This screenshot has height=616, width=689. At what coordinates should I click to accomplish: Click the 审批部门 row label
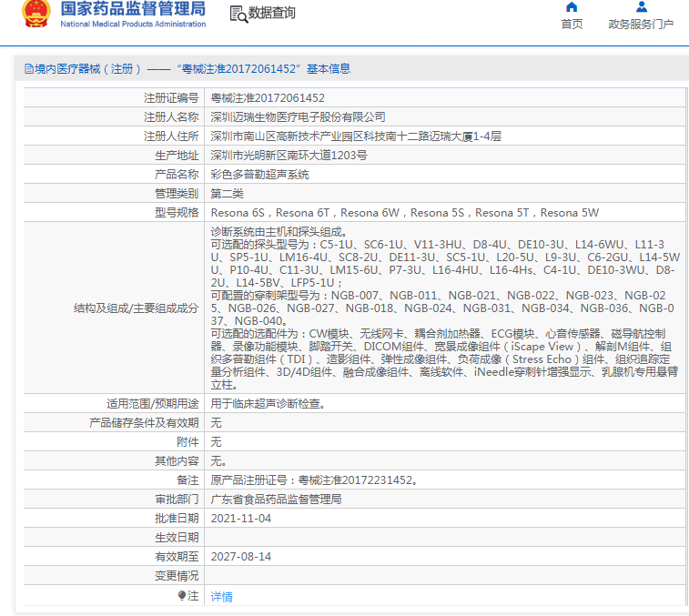[177, 500]
